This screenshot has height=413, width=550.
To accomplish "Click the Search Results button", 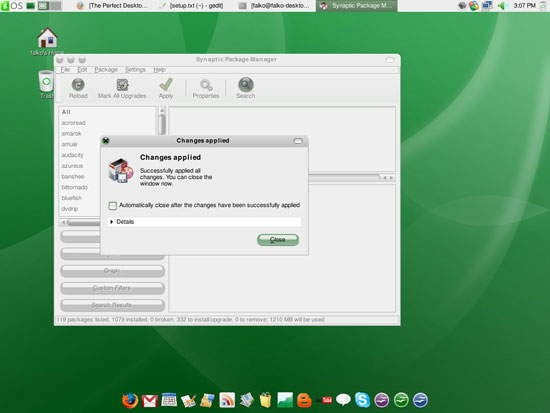I will pos(112,305).
